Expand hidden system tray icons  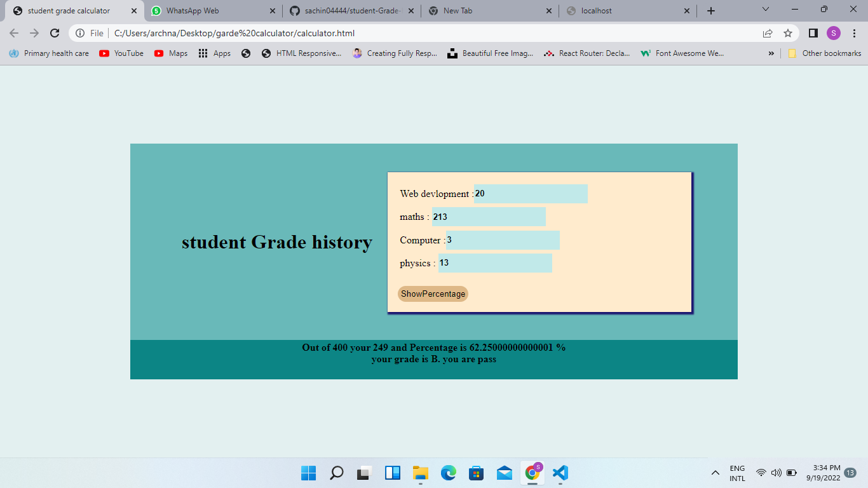(x=715, y=473)
